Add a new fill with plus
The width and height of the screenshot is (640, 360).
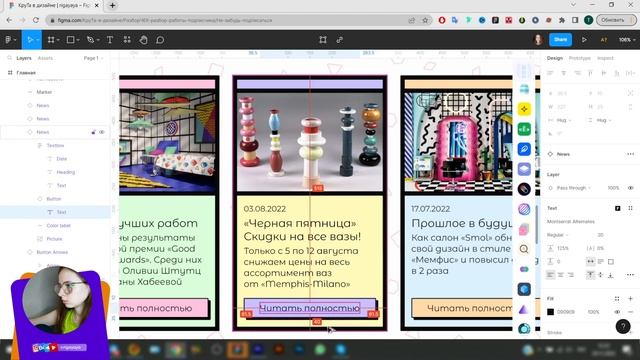point(630,298)
